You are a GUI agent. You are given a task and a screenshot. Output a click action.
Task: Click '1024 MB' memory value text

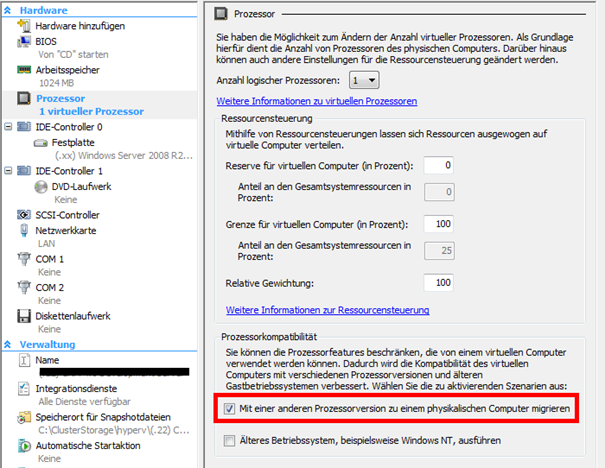tap(56, 83)
